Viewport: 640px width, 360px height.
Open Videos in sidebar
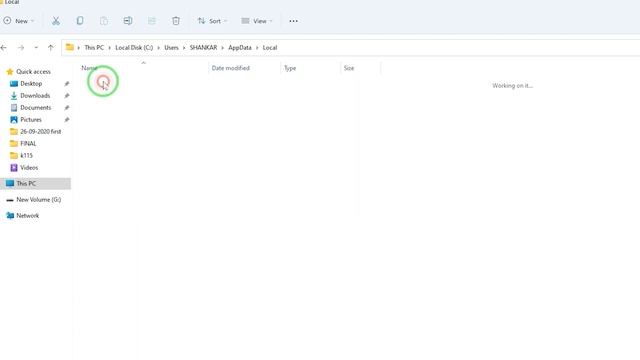[29, 168]
